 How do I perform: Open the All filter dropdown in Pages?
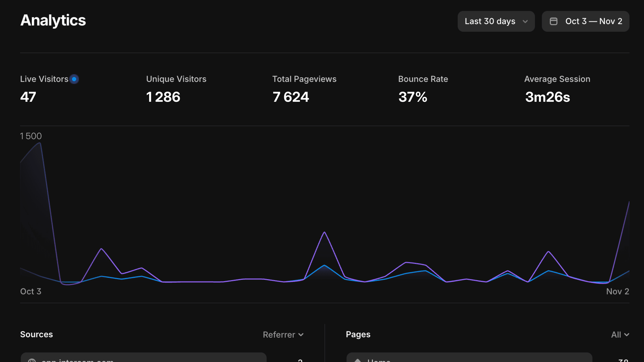[x=620, y=334]
